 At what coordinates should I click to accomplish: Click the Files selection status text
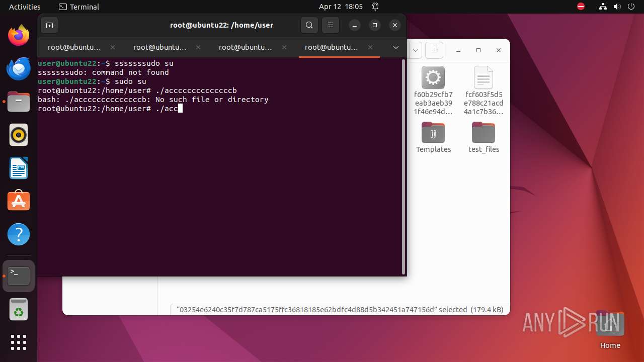point(340,310)
